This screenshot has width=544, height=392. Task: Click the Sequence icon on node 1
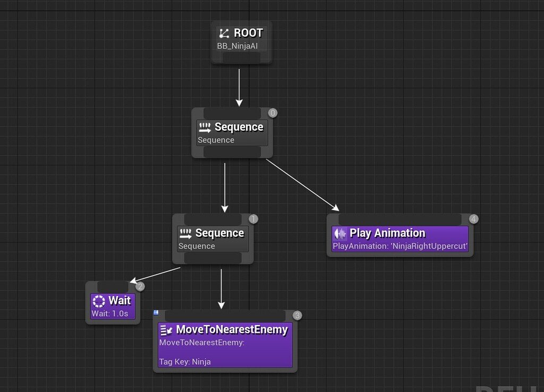[x=187, y=233]
